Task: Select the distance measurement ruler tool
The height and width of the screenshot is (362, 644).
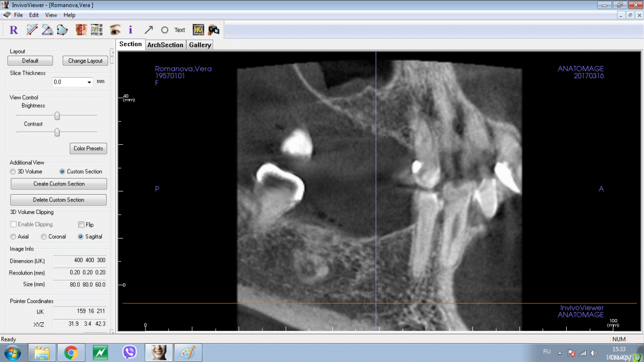Action: (x=32, y=30)
